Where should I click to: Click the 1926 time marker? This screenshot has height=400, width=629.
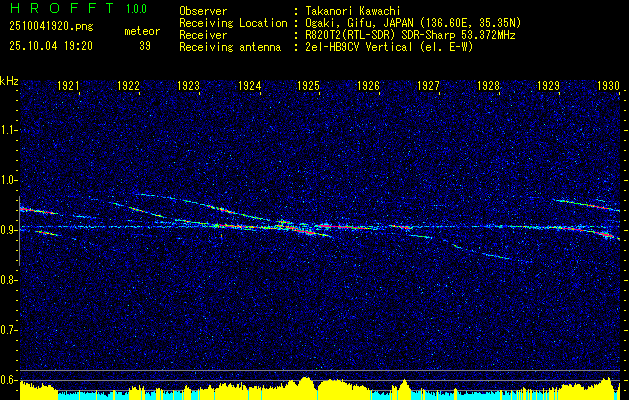tap(368, 85)
